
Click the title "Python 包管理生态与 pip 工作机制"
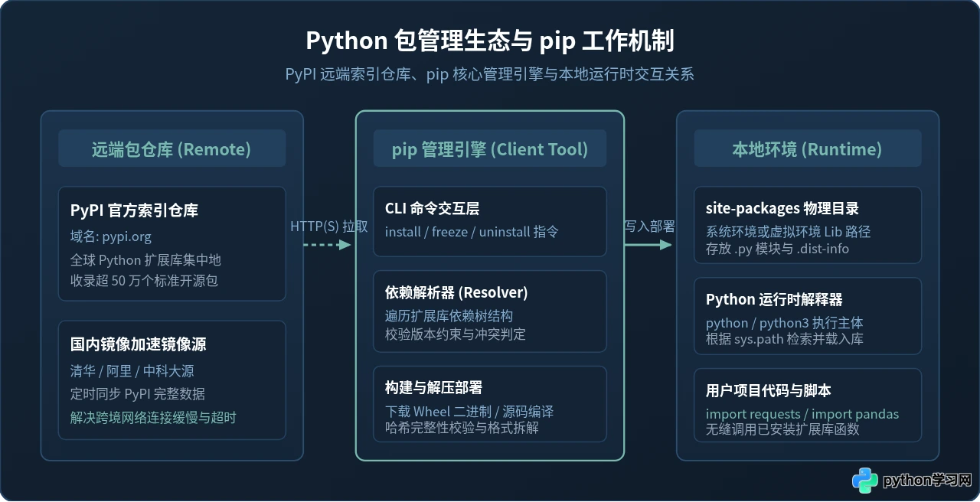pyautogui.click(x=490, y=41)
